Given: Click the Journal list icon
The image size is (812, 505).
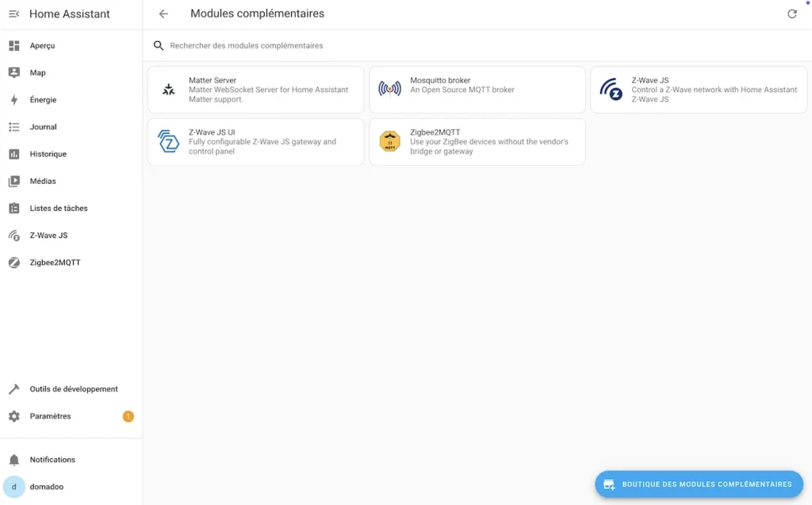Looking at the screenshot, I should [14, 127].
